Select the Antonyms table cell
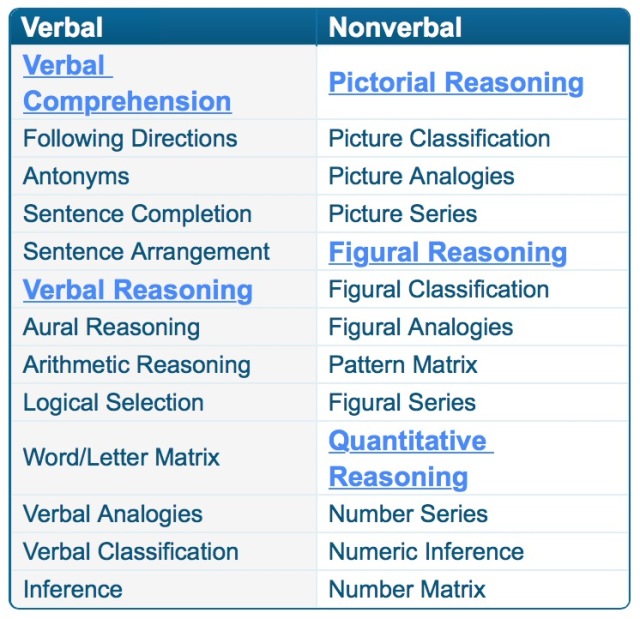640x619 pixels. (x=164, y=176)
